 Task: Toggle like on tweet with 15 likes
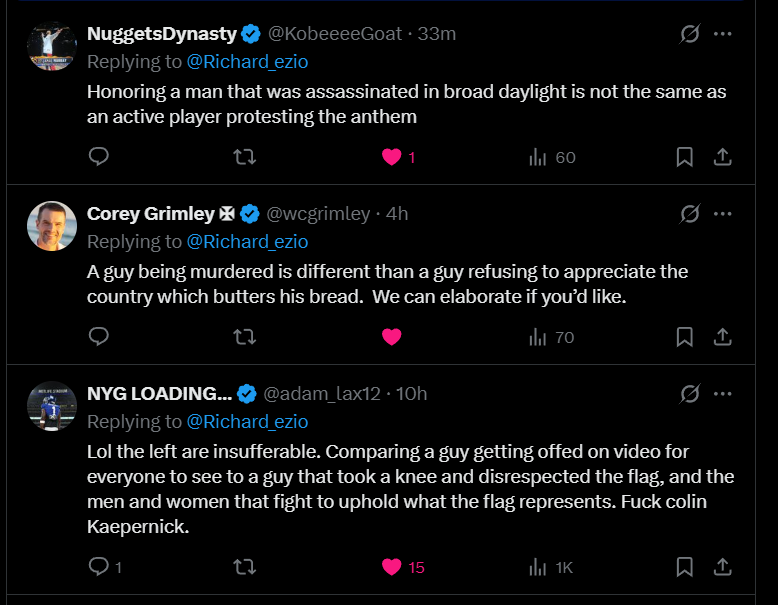(392, 567)
